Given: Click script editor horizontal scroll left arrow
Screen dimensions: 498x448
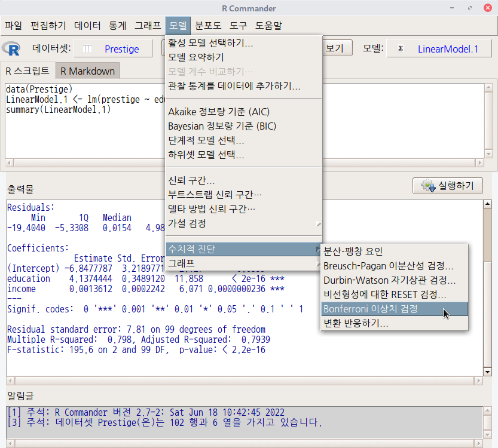Looking at the screenshot, I should [9, 162].
